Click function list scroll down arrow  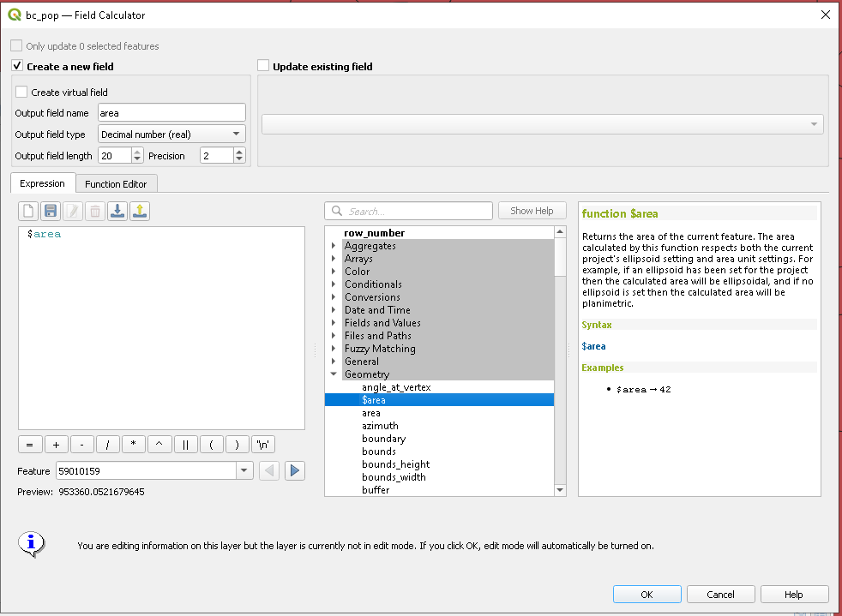click(560, 490)
